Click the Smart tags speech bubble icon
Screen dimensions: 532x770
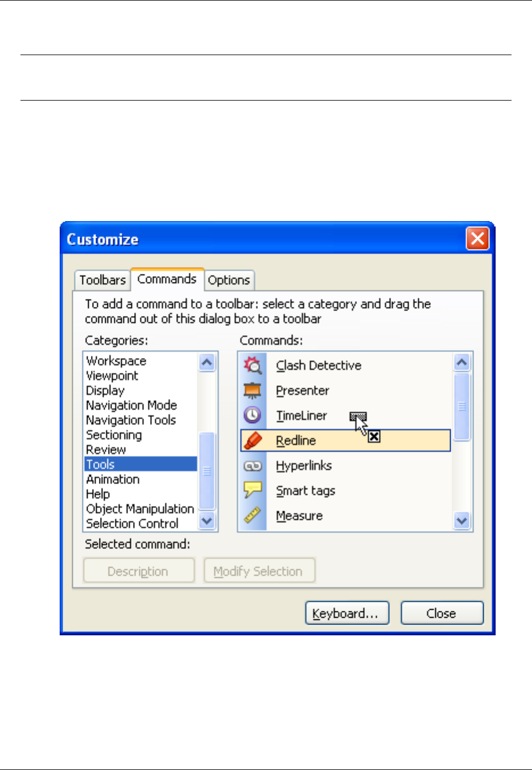click(252, 490)
